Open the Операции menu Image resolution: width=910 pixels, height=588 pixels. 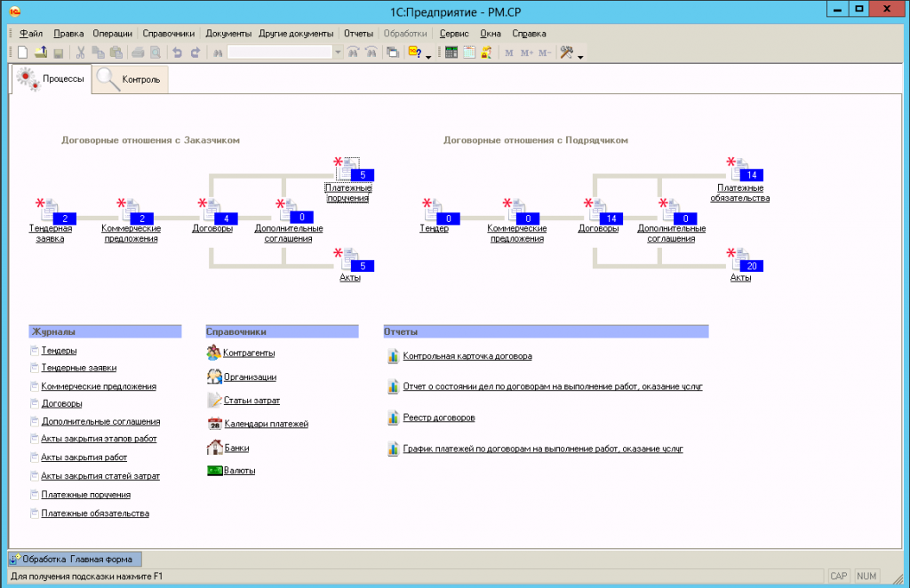click(113, 34)
